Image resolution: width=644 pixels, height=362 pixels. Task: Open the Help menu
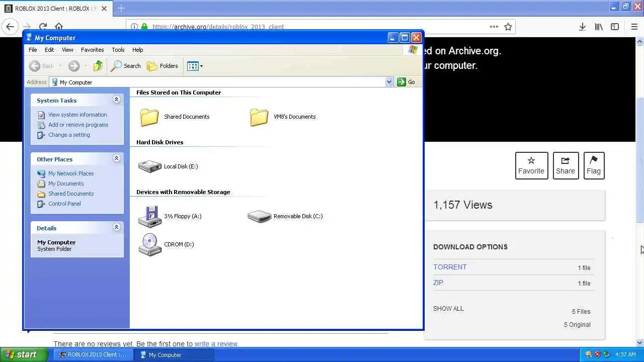click(x=138, y=50)
